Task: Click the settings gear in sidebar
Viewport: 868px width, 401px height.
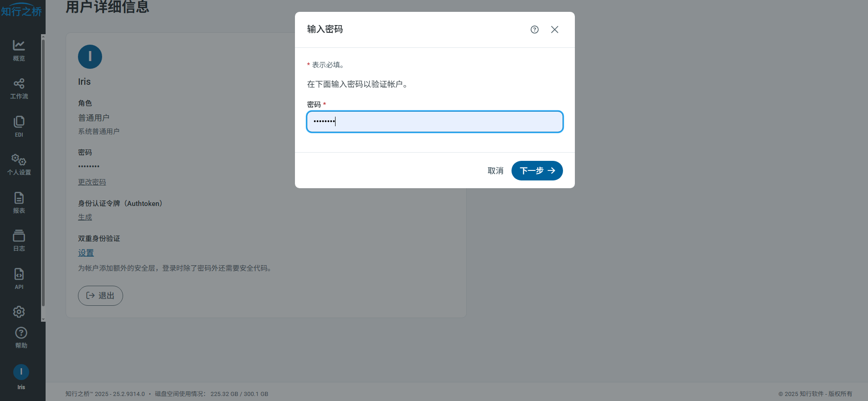Action: [x=19, y=312]
